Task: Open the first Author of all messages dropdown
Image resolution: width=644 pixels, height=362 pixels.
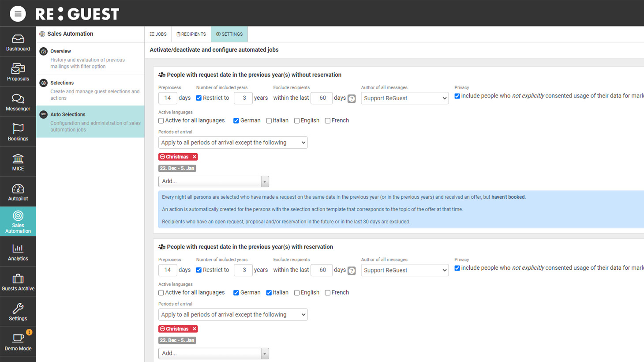Action: (x=404, y=98)
